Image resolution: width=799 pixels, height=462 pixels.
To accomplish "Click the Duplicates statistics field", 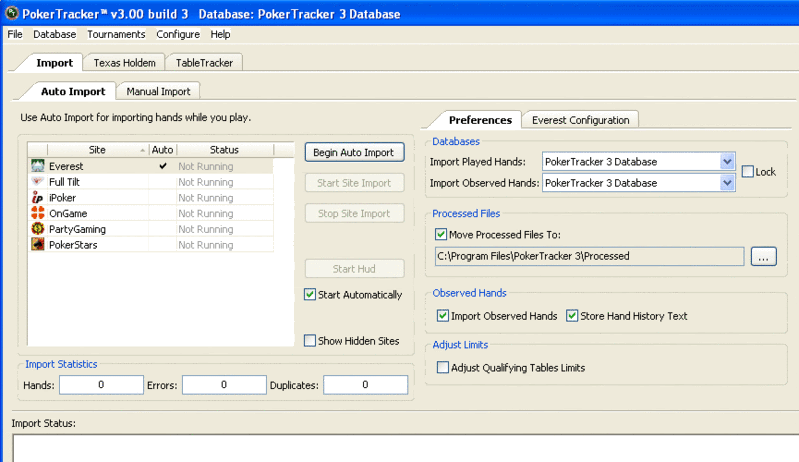I will tap(365, 385).
